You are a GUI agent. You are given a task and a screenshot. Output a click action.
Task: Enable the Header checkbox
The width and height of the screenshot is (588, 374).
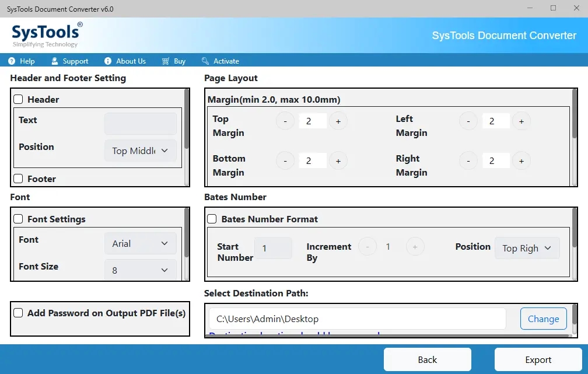point(18,99)
